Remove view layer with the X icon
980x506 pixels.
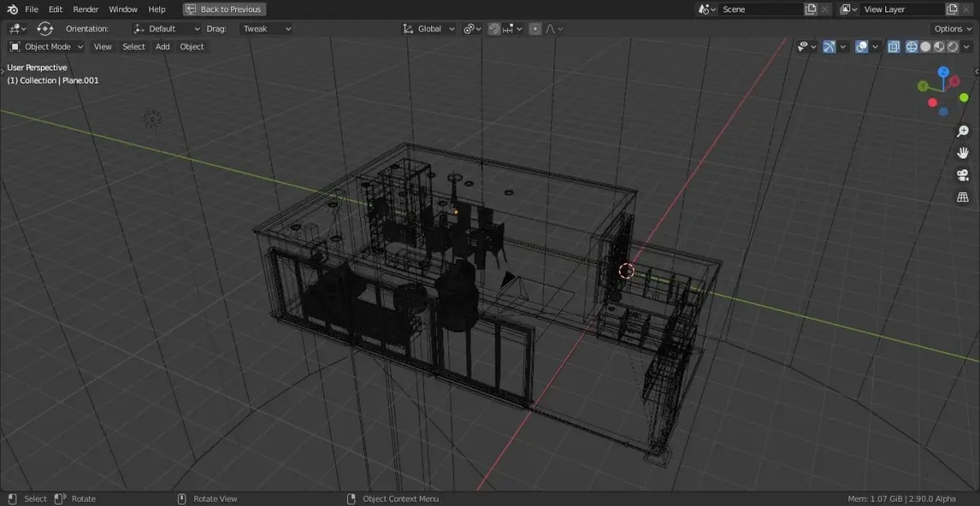(x=968, y=9)
